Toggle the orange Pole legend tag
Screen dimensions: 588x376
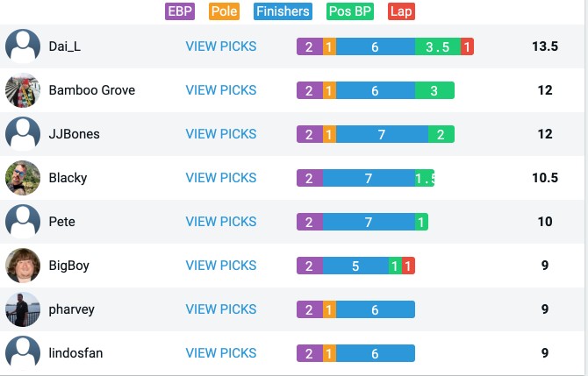tap(225, 11)
